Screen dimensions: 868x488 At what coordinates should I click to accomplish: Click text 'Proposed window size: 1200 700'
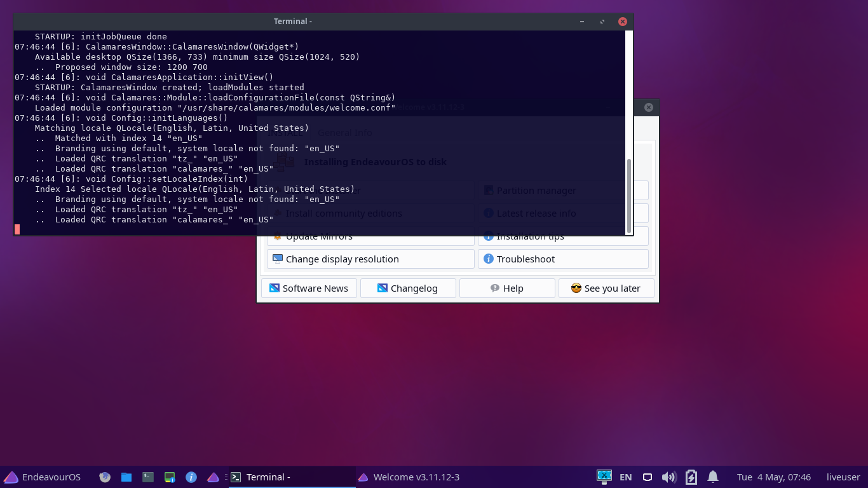[x=132, y=67]
